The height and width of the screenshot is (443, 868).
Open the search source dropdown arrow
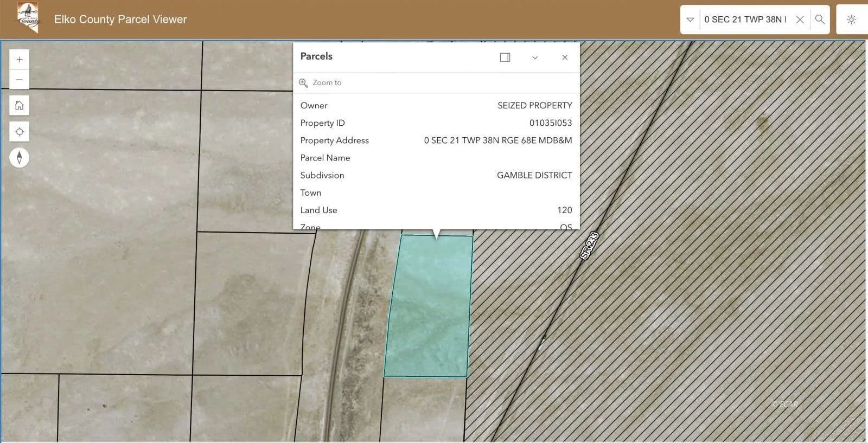click(x=690, y=20)
